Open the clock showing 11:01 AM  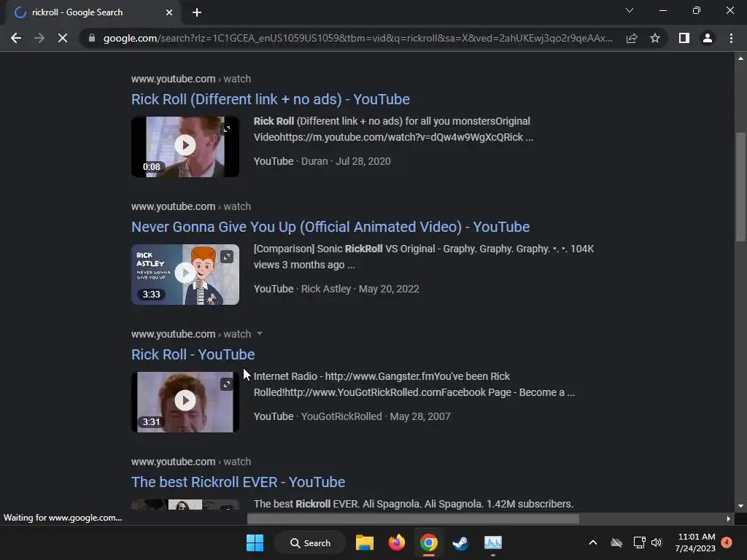click(695, 542)
